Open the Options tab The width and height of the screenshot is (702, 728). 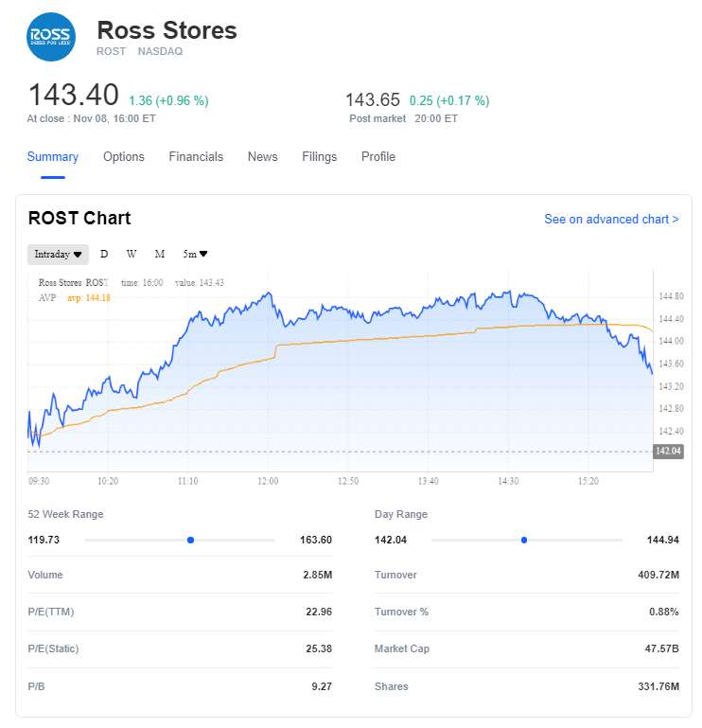point(124,157)
